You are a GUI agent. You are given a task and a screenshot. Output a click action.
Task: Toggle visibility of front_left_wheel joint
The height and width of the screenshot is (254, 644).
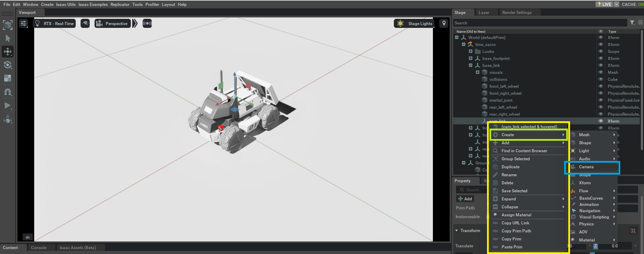click(x=601, y=86)
